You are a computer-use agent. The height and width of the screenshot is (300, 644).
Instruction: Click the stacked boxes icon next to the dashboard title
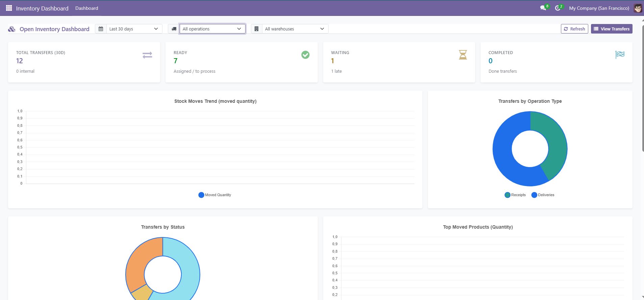coord(12,29)
